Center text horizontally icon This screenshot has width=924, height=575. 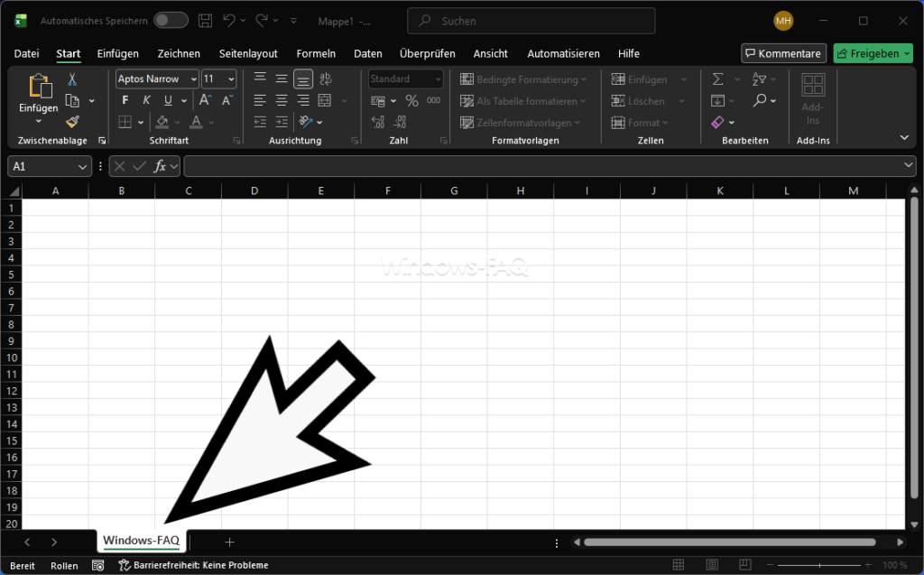point(282,100)
